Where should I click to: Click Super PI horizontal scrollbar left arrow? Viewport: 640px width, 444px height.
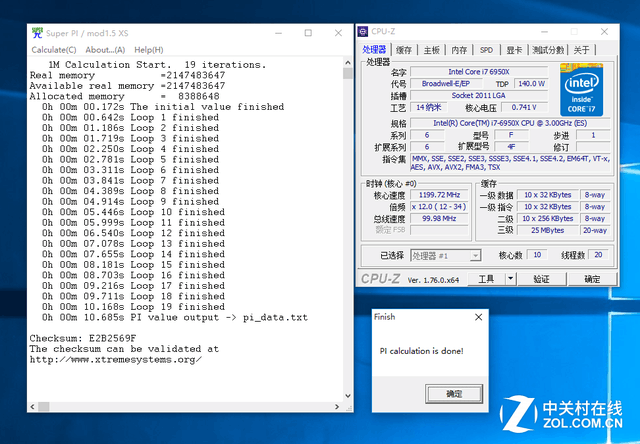(x=33, y=407)
